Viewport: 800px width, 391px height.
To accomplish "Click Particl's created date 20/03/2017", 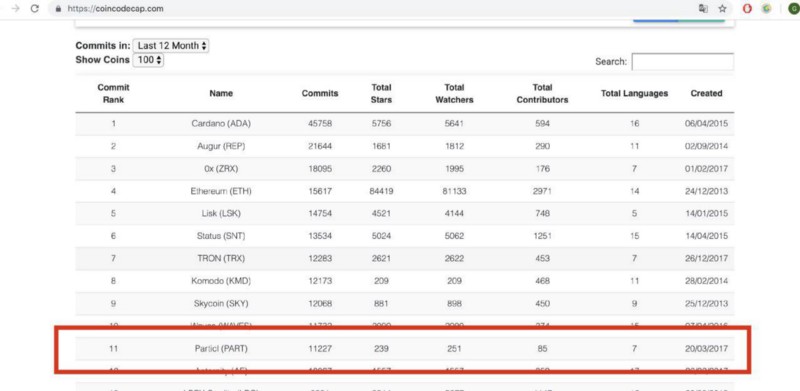I will tap(707, 349).
